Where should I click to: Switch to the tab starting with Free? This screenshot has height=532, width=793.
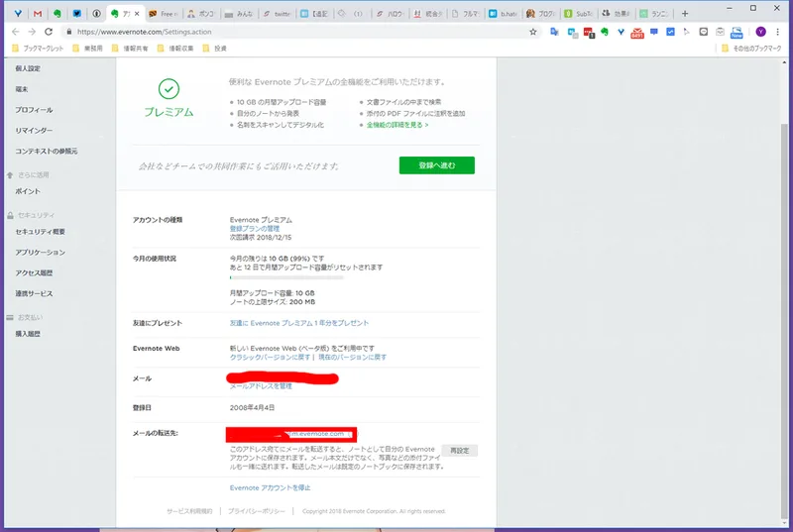(163, 14)
